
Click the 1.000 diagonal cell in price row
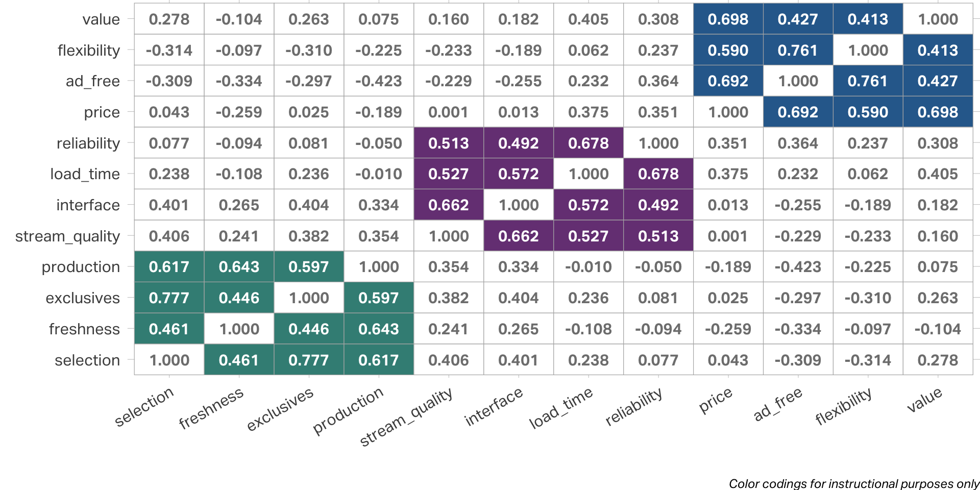click(x=728, y=112)
